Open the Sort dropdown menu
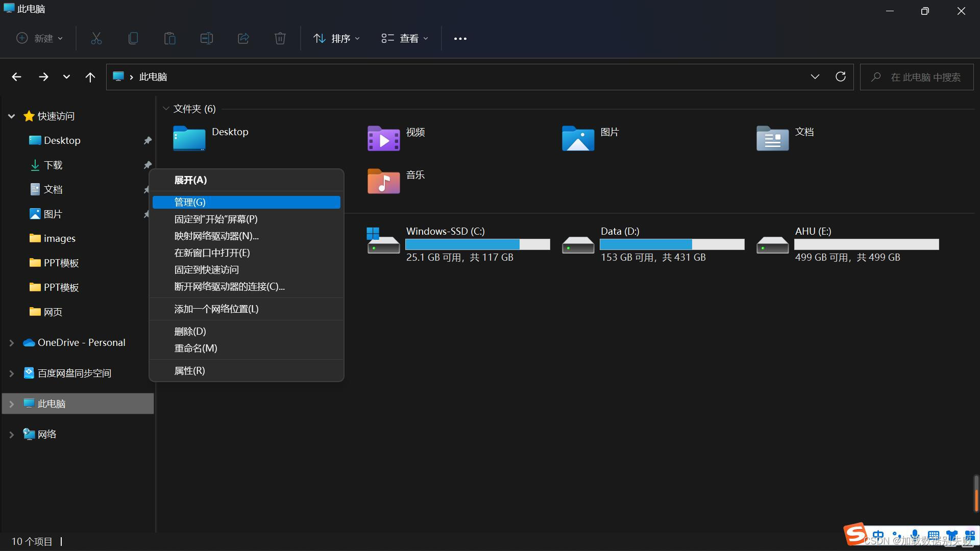980x551 pixels. (336, 38)
